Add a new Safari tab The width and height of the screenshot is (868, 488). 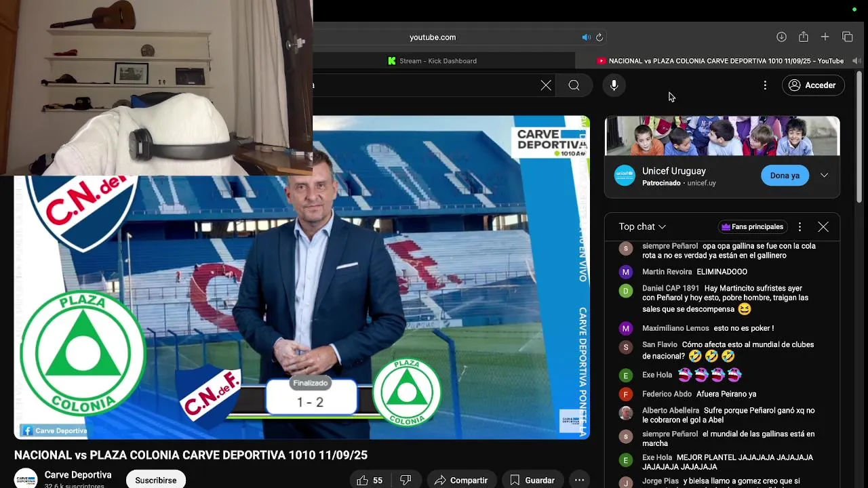[x=825, y=37]
